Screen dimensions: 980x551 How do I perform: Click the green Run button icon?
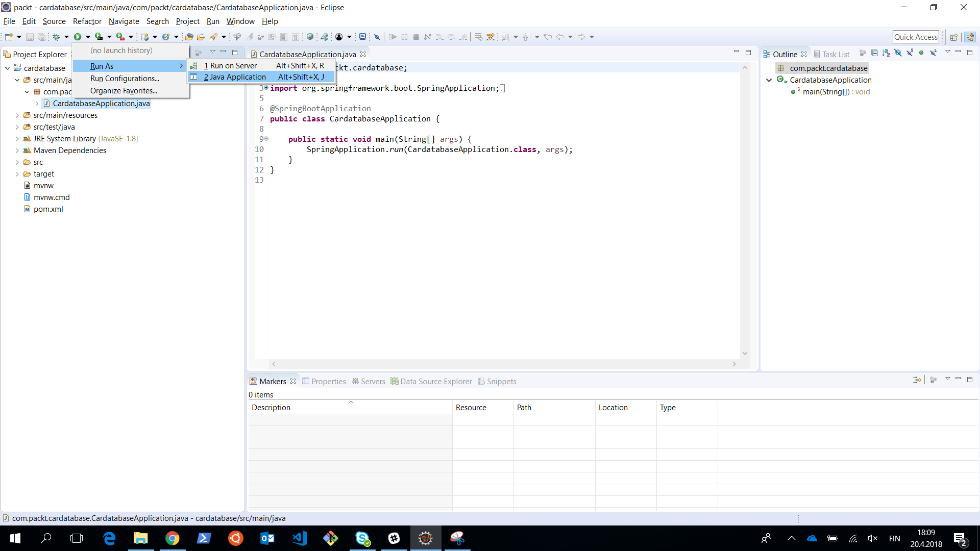pos(78,37)
